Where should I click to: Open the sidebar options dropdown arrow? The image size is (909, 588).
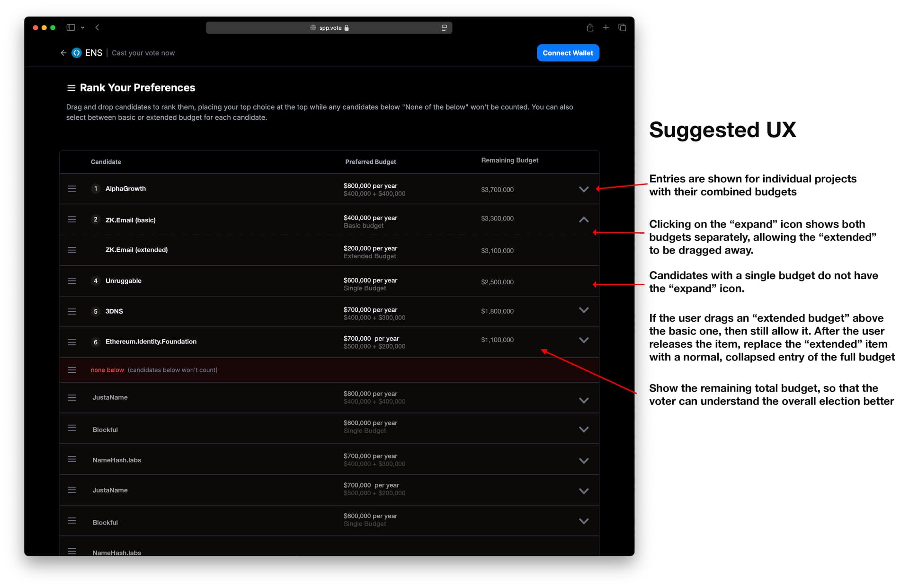pos(82,27)
